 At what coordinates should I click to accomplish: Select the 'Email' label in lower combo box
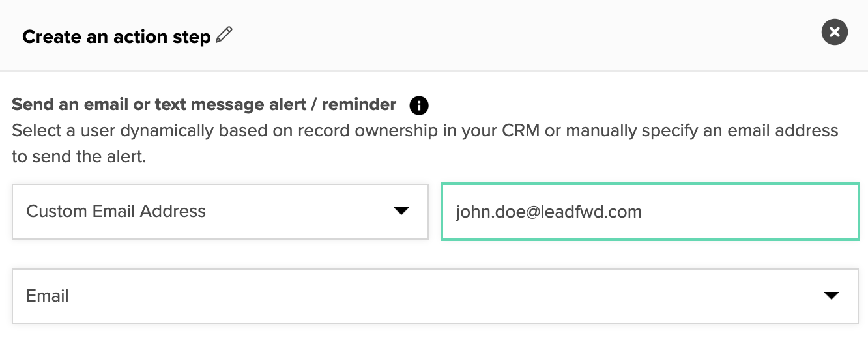(48, 296)
